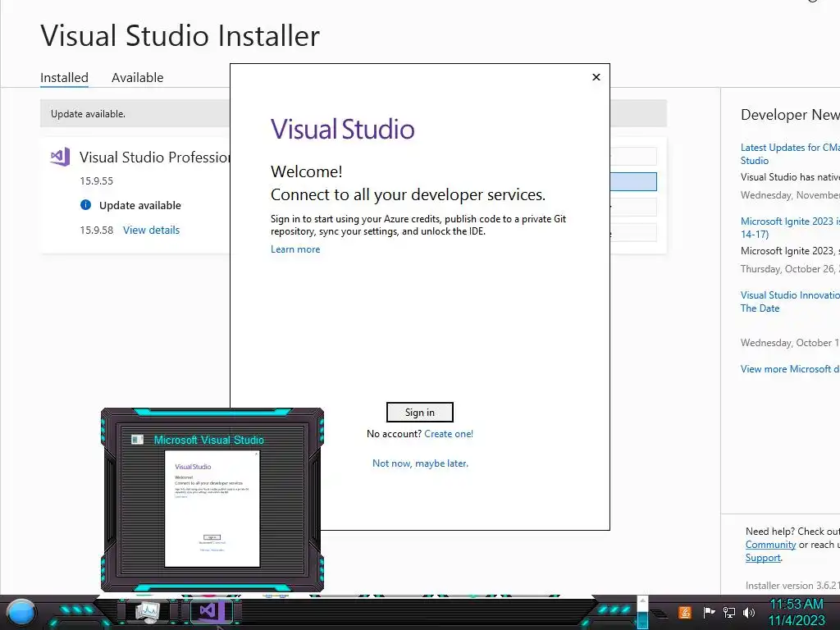840x630 pixels.
Task: Open the Community help link
Action: pyautogui.click(x=770, y=545)
